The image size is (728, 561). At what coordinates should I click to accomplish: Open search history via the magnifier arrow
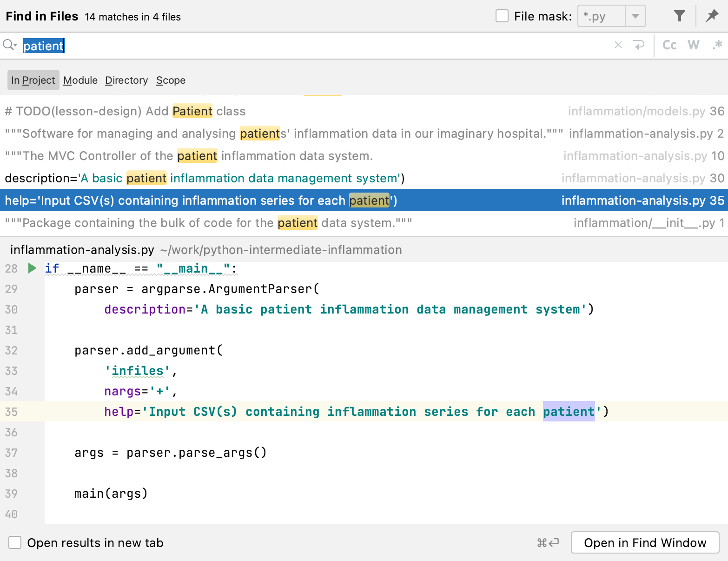9,45
